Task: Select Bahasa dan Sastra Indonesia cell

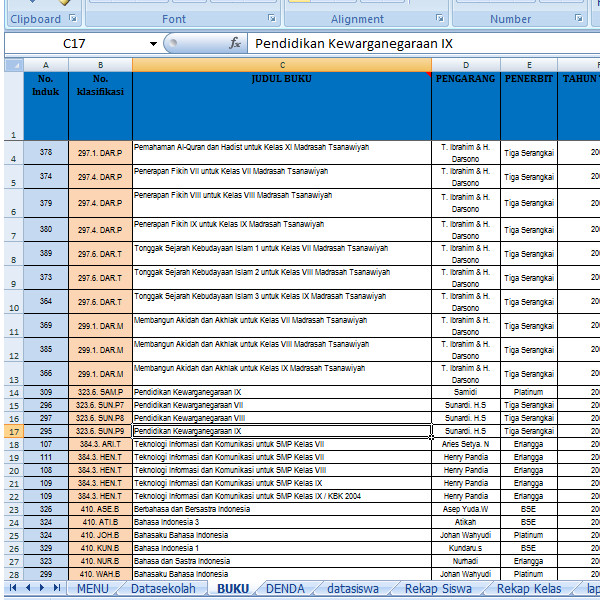Action: click(282, 561)
